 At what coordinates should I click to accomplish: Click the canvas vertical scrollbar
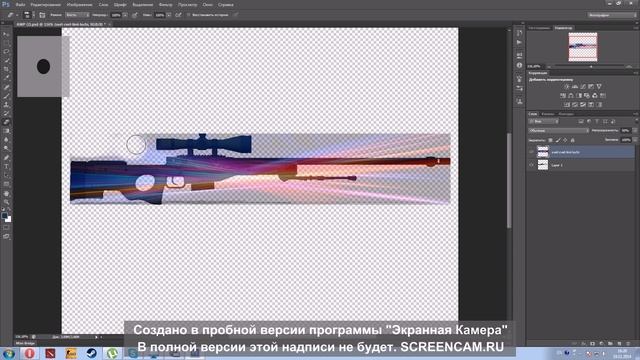[x=509, y=180]
